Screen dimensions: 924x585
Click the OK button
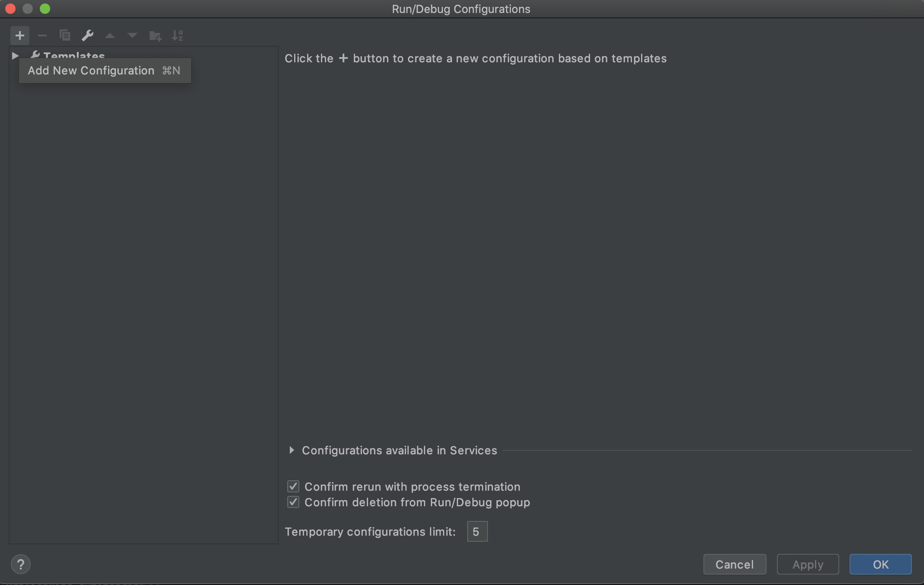pyautogui.click(x=881, y=564)
